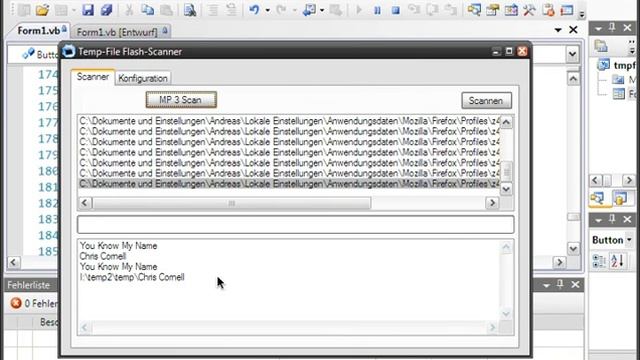
Task: Click the file list horizontal scrollbar thumb
Action: coord(232,203)
